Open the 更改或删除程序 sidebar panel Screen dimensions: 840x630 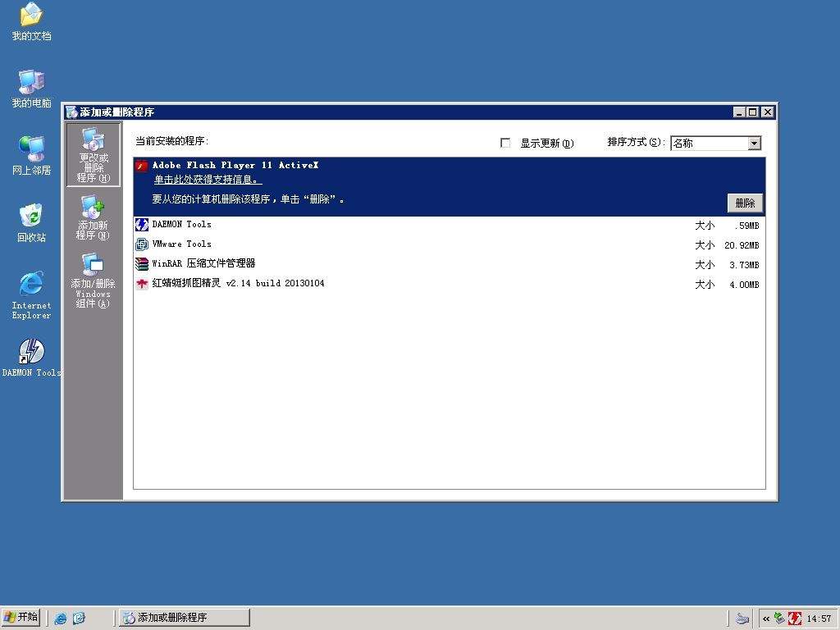94,154
